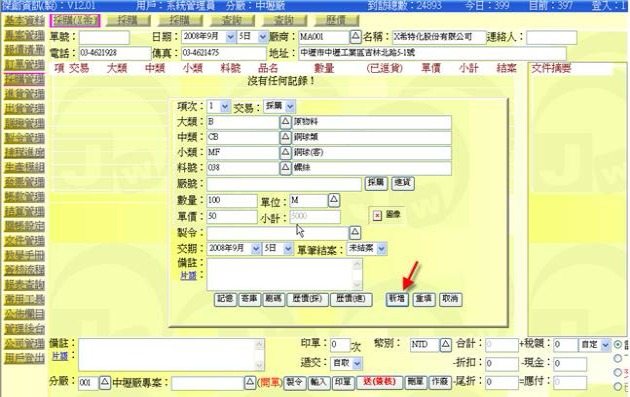Open 常用工具 in the sidebar

(x=25, y=299)
